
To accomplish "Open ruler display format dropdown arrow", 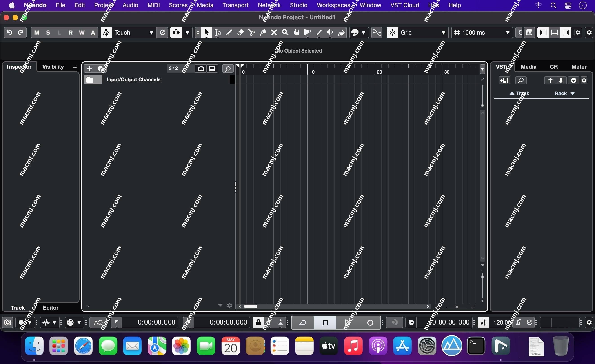I will click(x=482, y=69).
